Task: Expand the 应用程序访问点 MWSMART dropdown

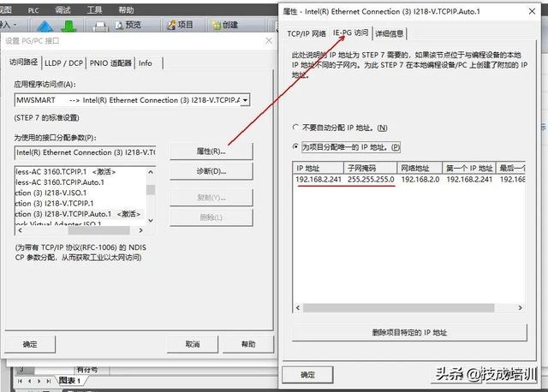Action: pos(246,100)
